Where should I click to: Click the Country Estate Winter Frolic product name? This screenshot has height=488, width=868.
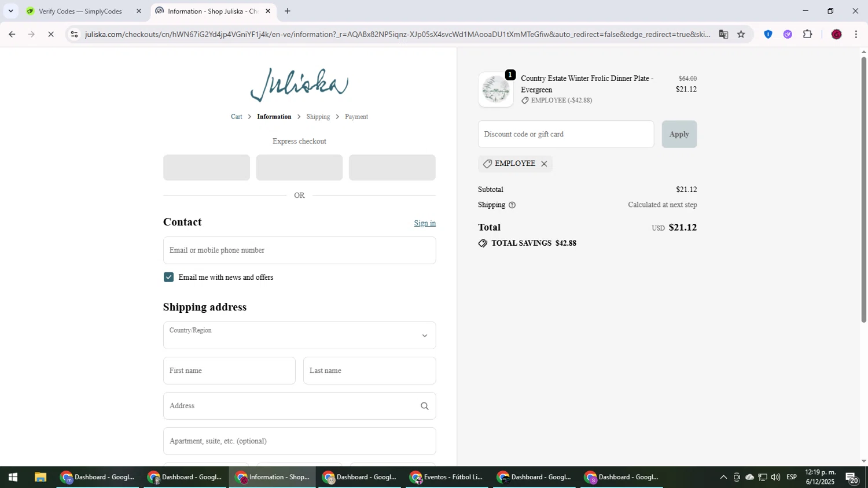[587, 84]
